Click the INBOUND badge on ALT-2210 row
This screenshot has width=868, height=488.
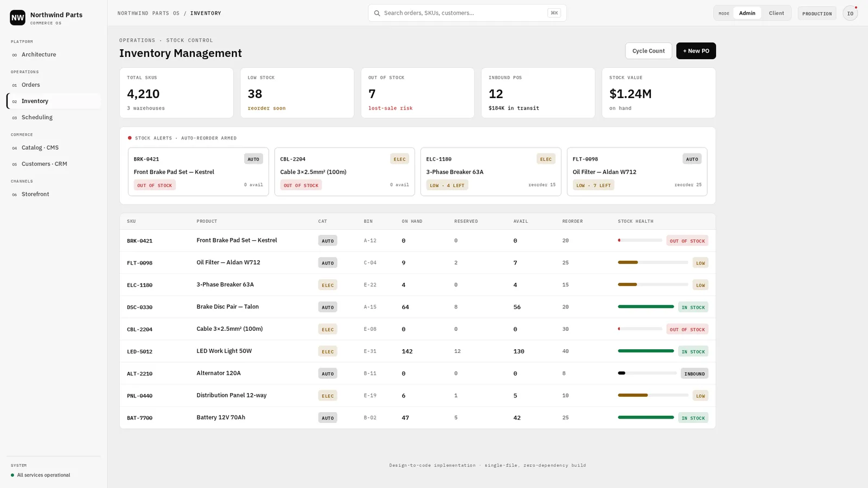coord(694,374)
